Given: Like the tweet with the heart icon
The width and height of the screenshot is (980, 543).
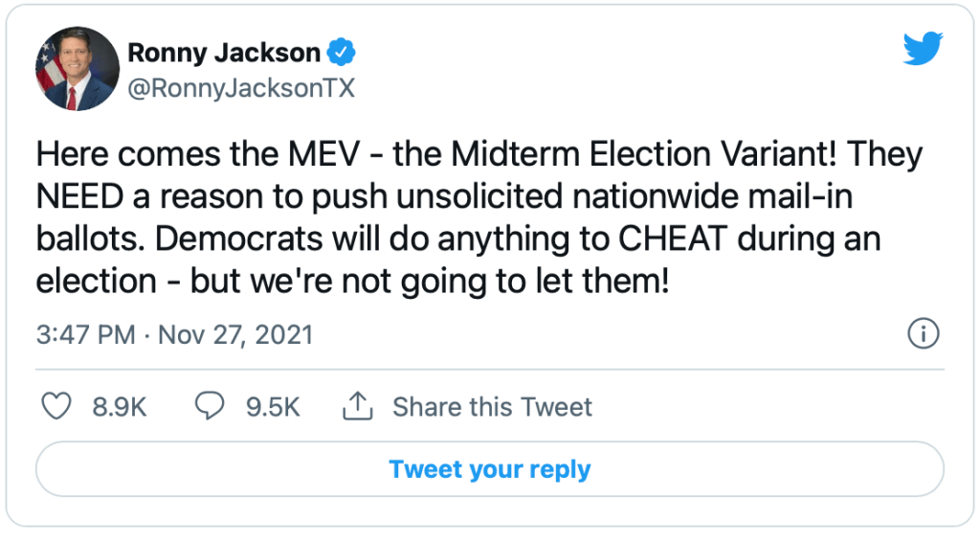Looking at the screenshot, I should 58,407.
